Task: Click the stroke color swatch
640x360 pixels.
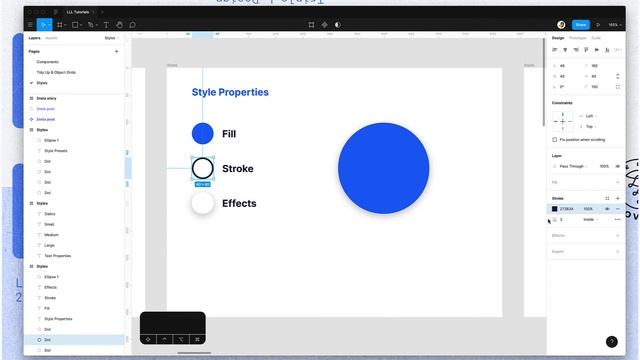Action: click(555, 209)
